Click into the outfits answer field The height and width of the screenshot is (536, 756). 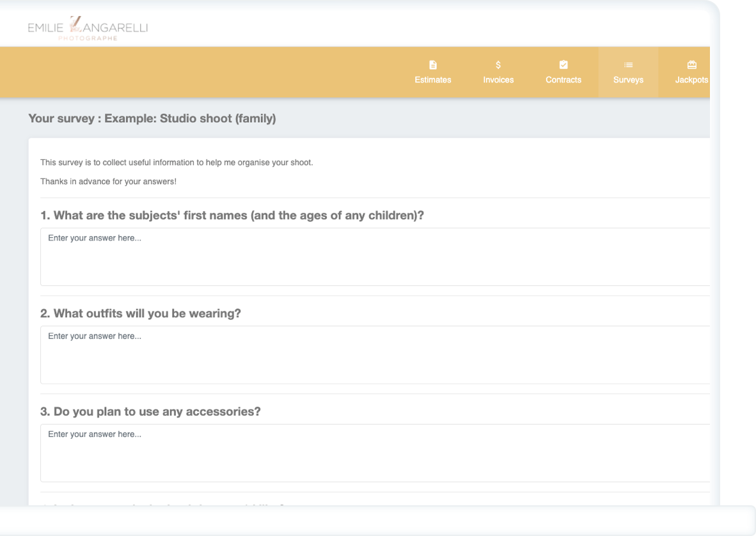click(x=375, y=354)
